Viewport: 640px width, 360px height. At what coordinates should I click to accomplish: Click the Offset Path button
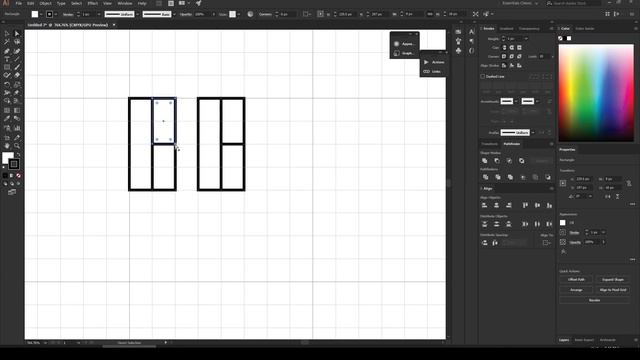[576, 280]
